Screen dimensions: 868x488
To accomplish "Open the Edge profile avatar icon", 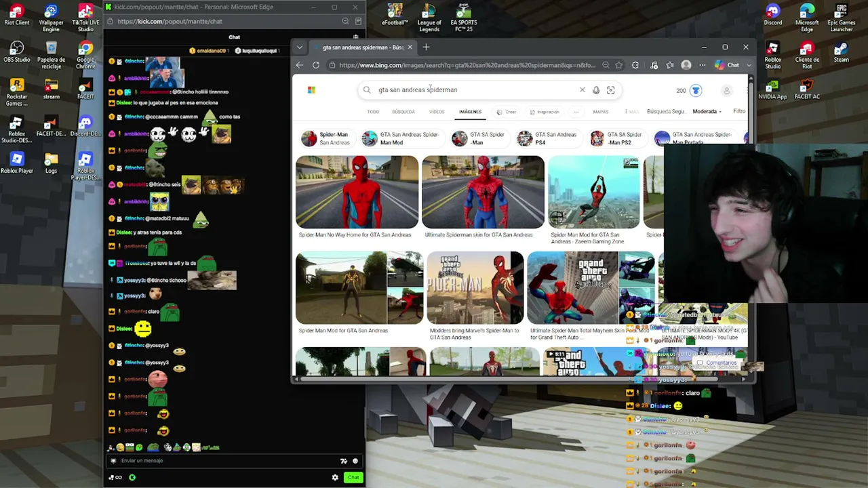I will (x=686, y=65).
